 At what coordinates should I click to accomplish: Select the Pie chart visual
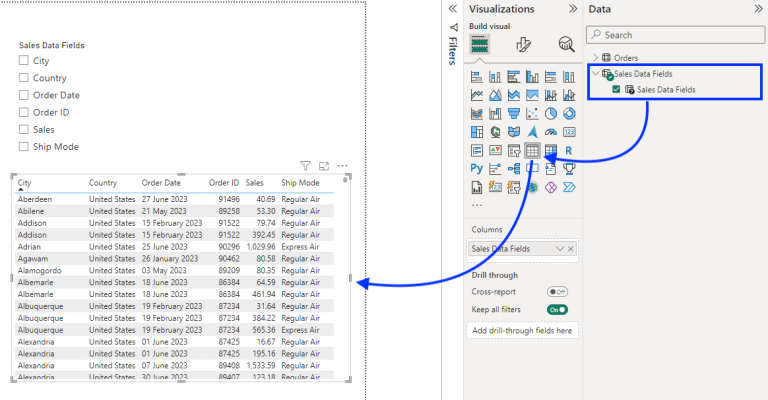(x=551, y=114)
